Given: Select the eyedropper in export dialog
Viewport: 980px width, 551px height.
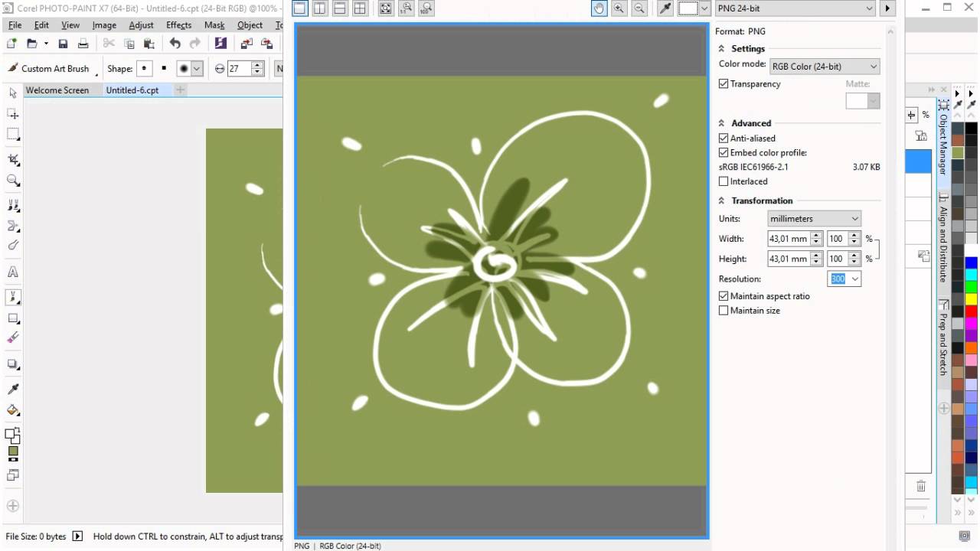Looking at the screenshot, I should [x=665, y=8].
